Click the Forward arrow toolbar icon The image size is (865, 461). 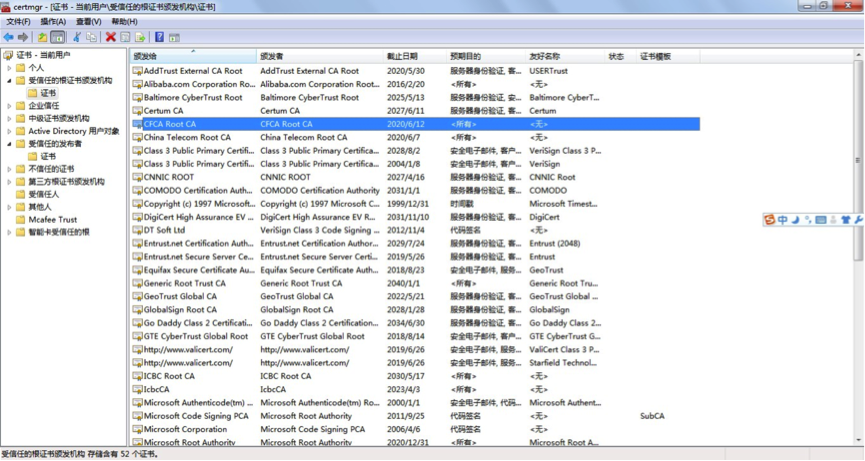click(x=23, y=37)
